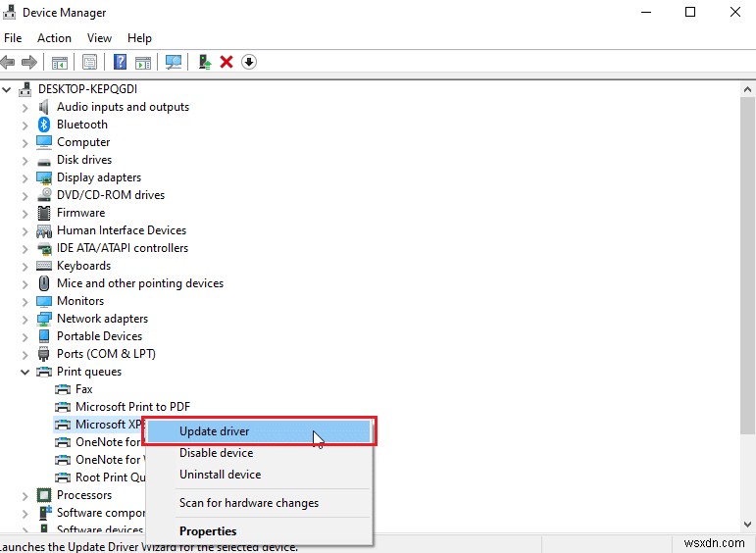Click the Mice and other pointing devices icon
Viewport: 756px width, 553px height.
(x=44, y=283)
